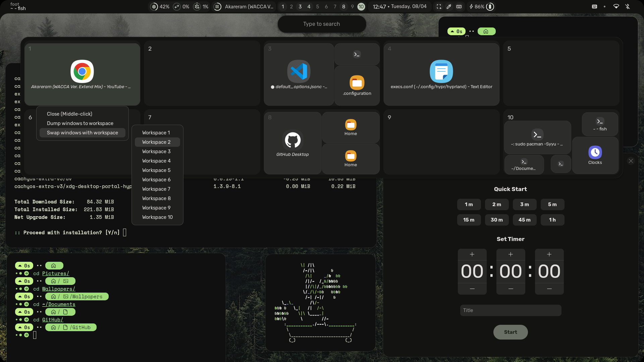The width and height of the screenshot is (644, 362).
Task: Increase the timer hours with the plus
Action: coord(472,254)
